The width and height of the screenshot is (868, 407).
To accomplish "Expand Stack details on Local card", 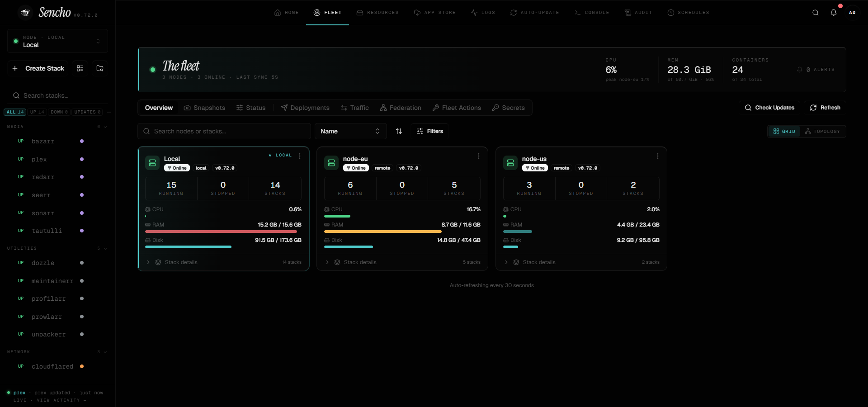I will point(224,262).
